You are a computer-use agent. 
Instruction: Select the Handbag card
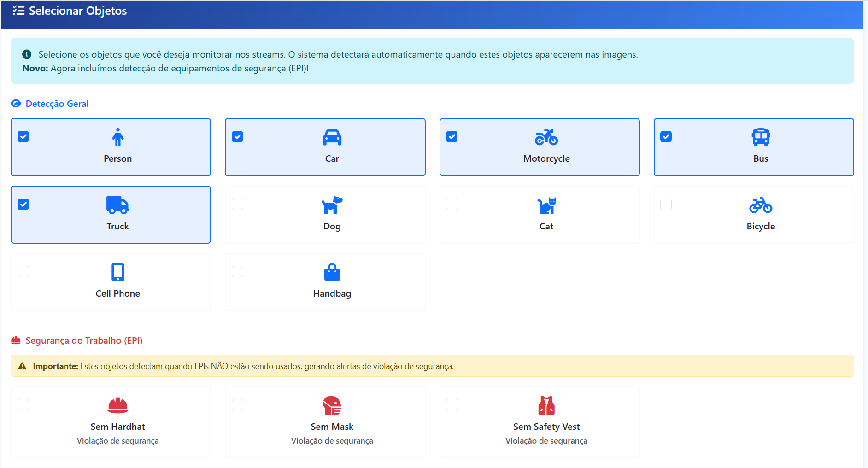tap(325, 282)
